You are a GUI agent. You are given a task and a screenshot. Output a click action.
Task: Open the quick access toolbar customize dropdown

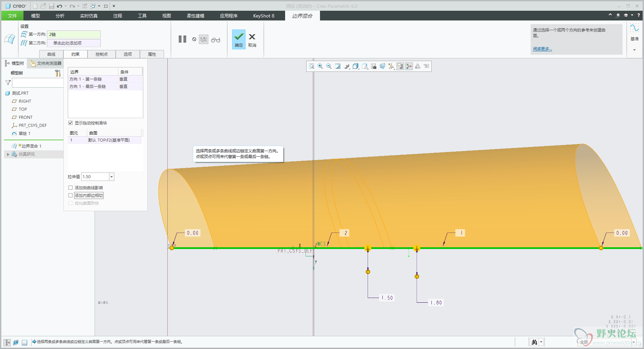click(114, 6)
